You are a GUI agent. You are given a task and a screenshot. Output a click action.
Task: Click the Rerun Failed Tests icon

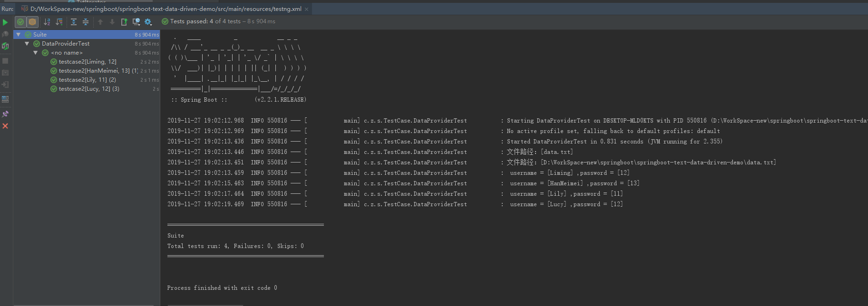click(x=5, y=34)
